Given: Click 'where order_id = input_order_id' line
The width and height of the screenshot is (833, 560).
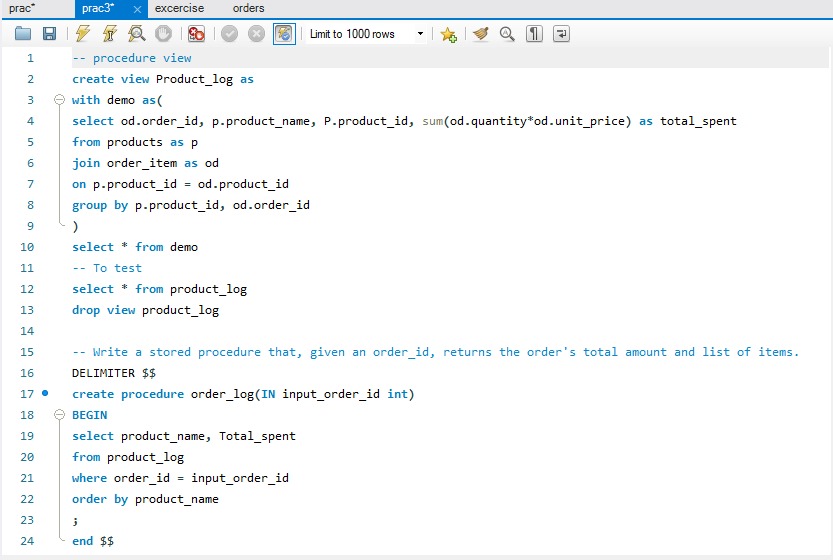Looking at the screenshot, I should pos(181,478).
